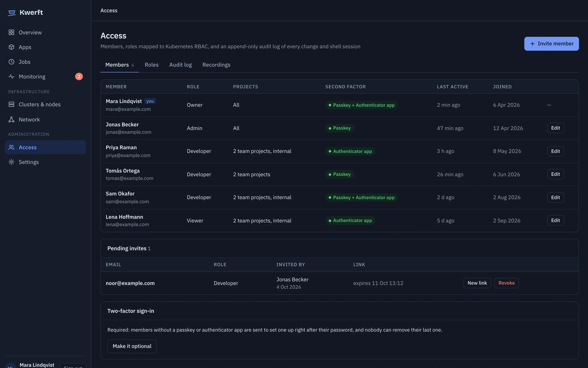Edit member Tomás Ortega
This screenshot has height=368, width=588.
pyautogui.click(x=556, y=174)
